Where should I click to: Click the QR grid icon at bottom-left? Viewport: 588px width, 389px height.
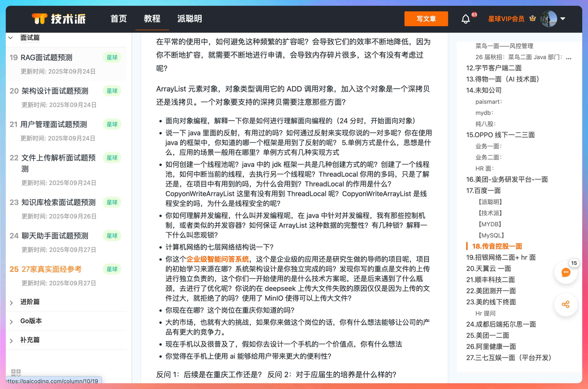pos(16,372)
